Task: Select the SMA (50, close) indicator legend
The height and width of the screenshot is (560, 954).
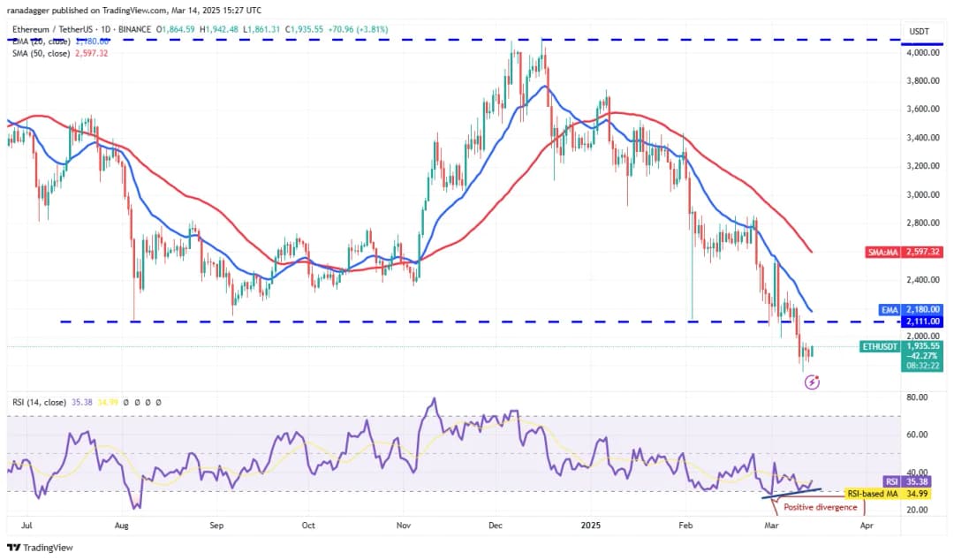Action: click(x=60, y=53)
